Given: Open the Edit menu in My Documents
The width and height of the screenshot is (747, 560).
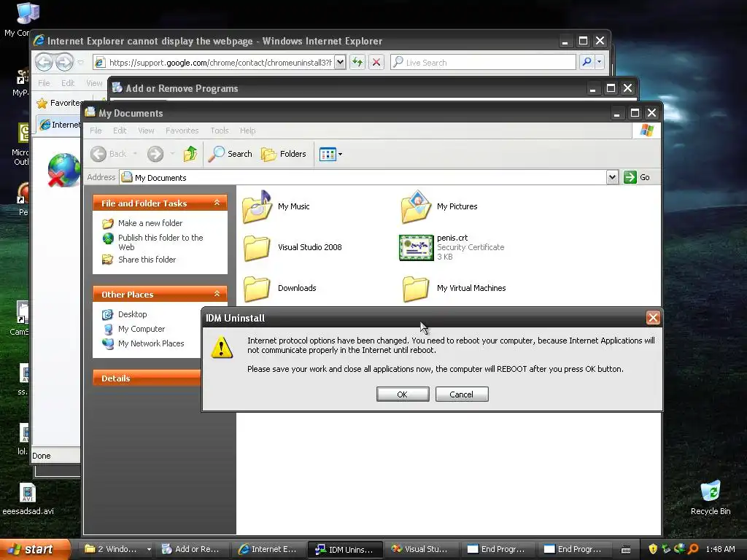Looking at the screenshot, I should [x=120, y=131].
